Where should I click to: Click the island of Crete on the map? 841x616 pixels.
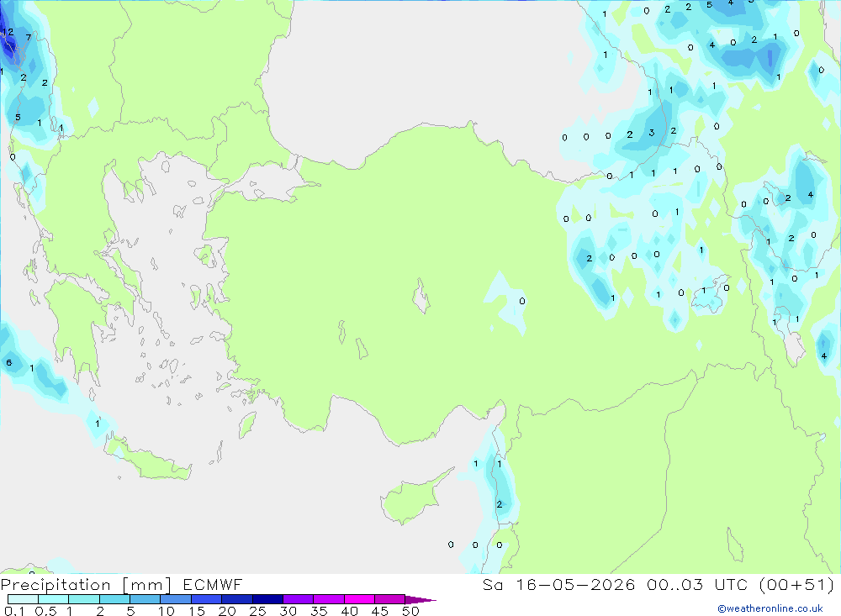pyautogui.click(x=149, y=458)
